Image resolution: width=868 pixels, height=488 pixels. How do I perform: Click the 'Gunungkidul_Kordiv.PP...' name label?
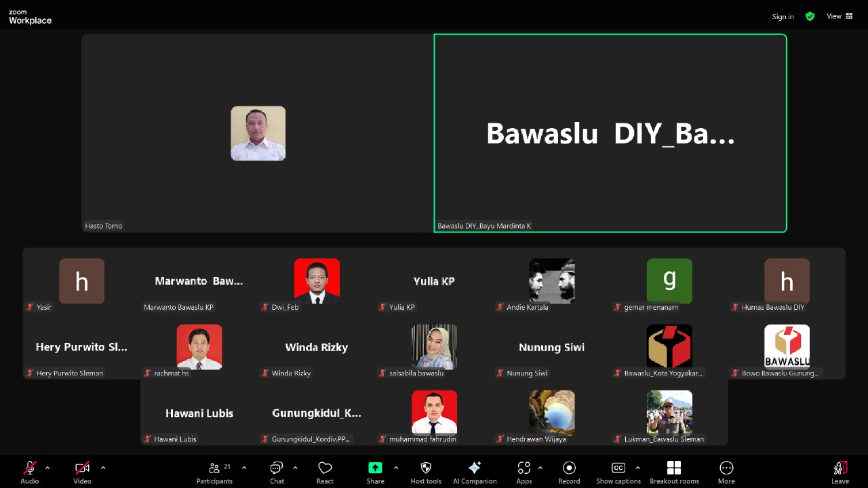pos(311,439)
